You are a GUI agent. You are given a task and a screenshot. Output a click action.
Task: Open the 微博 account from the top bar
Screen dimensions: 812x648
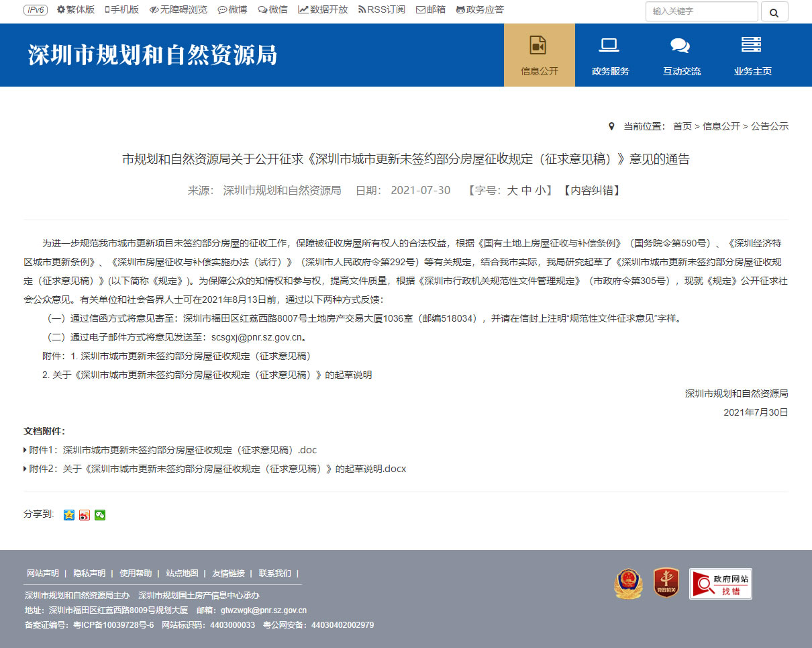pos(232,9)
